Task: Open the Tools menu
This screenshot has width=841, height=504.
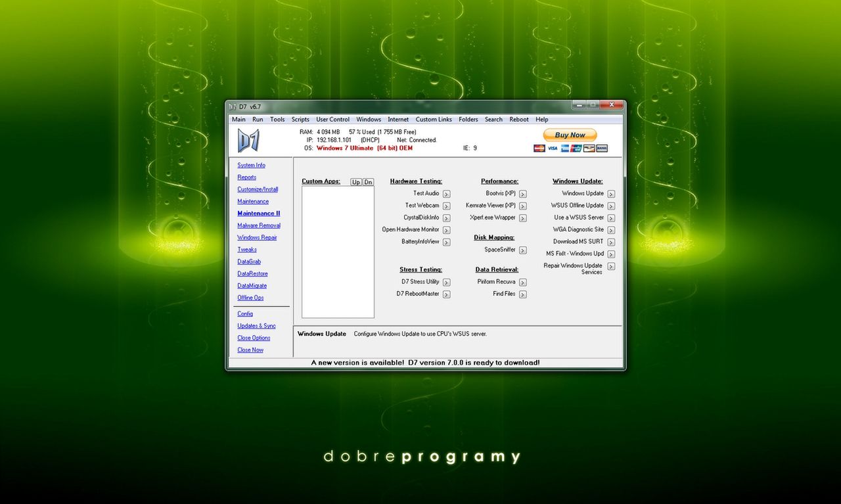Action: tap(277, 120)
